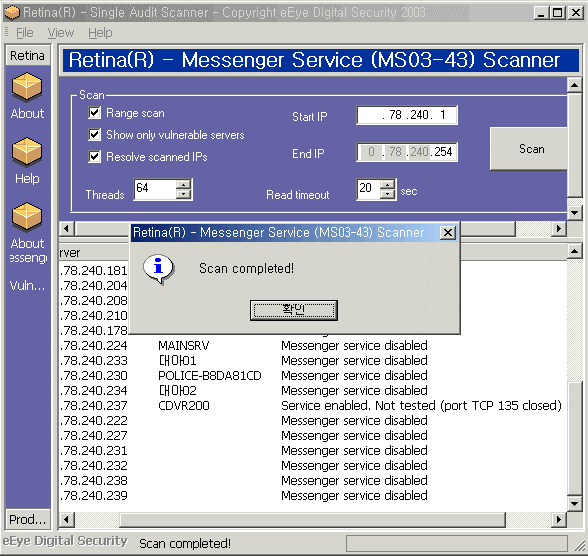Click scan panel vertical scrollbar down arrow
Viewport: 588px width, 556px height.
[574, 213]
